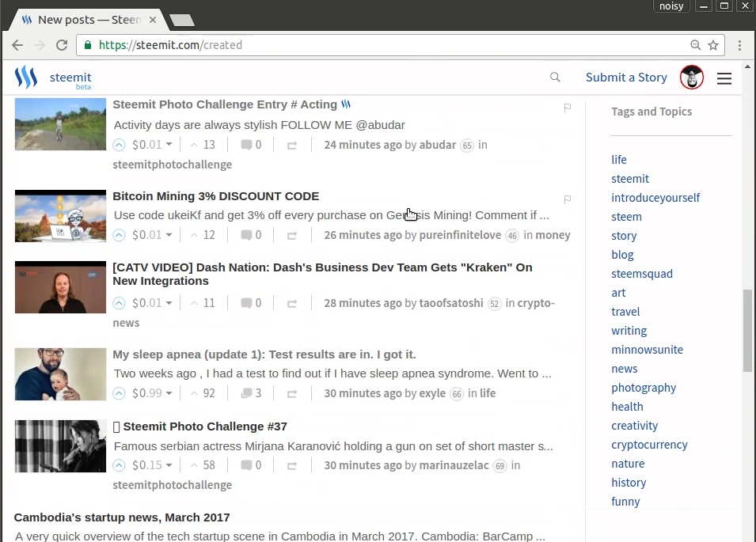Viewport: 756px width, 542px height.
Task: Flag the Acting Photo Challenge post
Action: (x=568, y=108)
